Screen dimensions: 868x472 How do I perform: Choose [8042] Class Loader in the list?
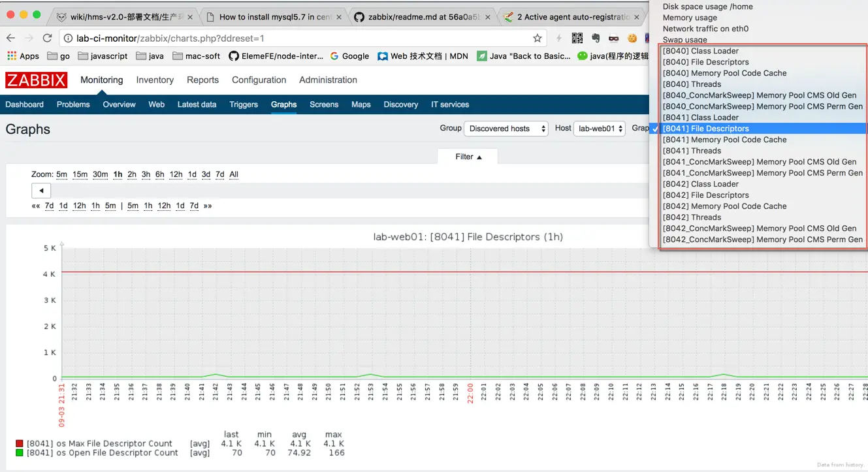pyautogui.click(x=701, y=183)
